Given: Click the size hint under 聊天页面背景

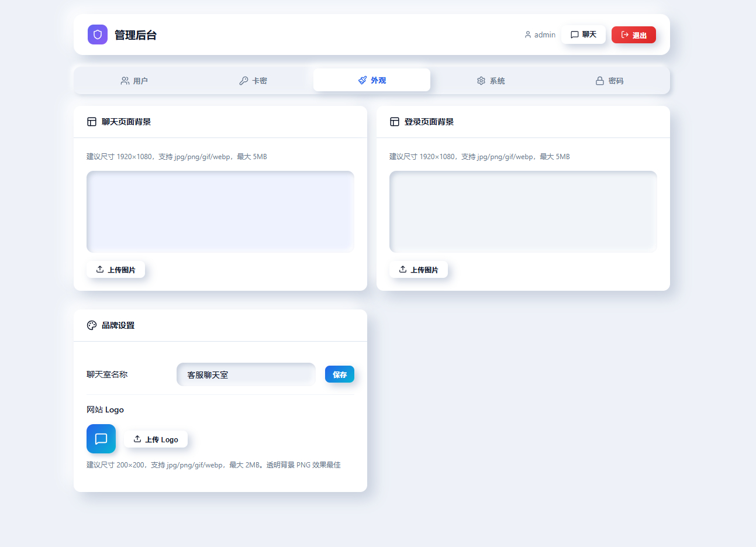Looking at the screenshot, I should click(177, 157).
